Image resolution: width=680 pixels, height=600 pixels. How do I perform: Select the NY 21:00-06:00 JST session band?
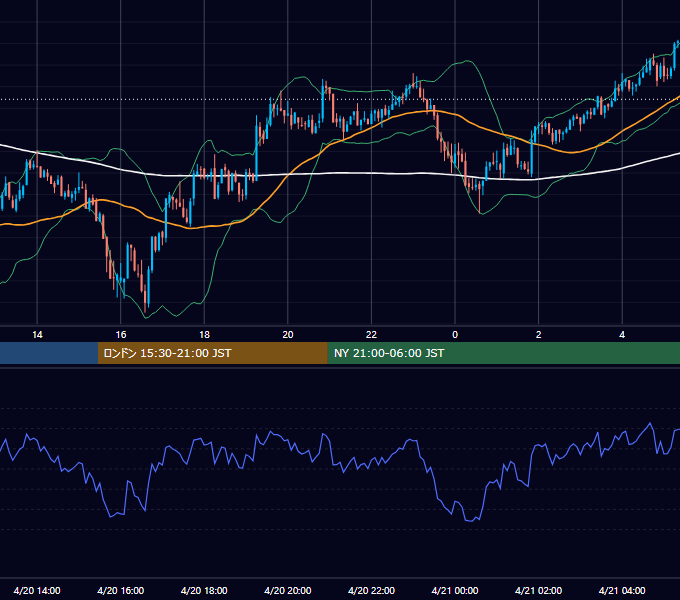[503, 353]
